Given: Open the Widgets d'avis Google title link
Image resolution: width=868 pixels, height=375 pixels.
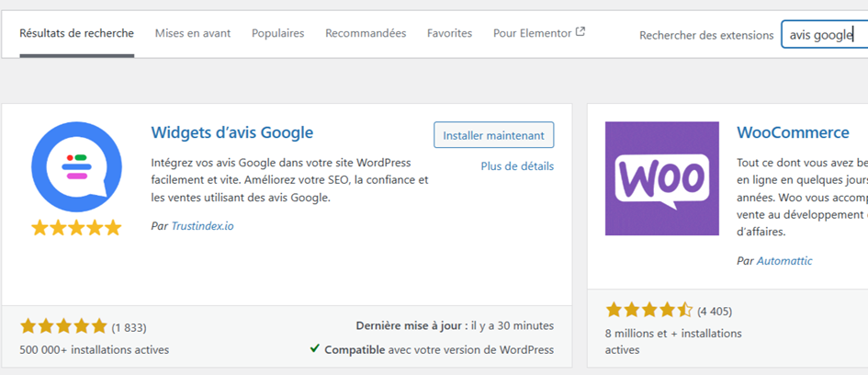Looking at the screenshot, I should 232,133.
